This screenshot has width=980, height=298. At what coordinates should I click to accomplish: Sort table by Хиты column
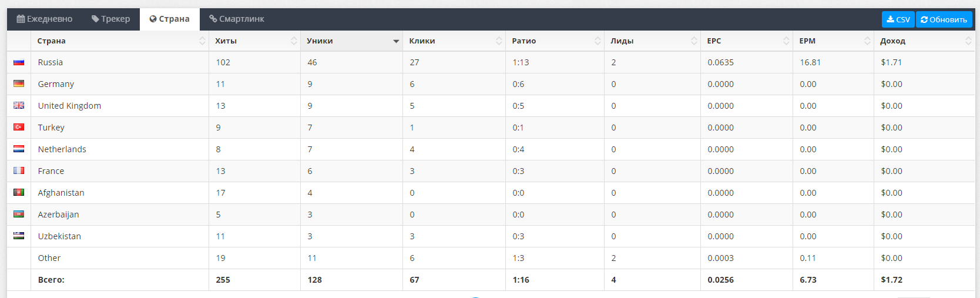click(254, 41)
